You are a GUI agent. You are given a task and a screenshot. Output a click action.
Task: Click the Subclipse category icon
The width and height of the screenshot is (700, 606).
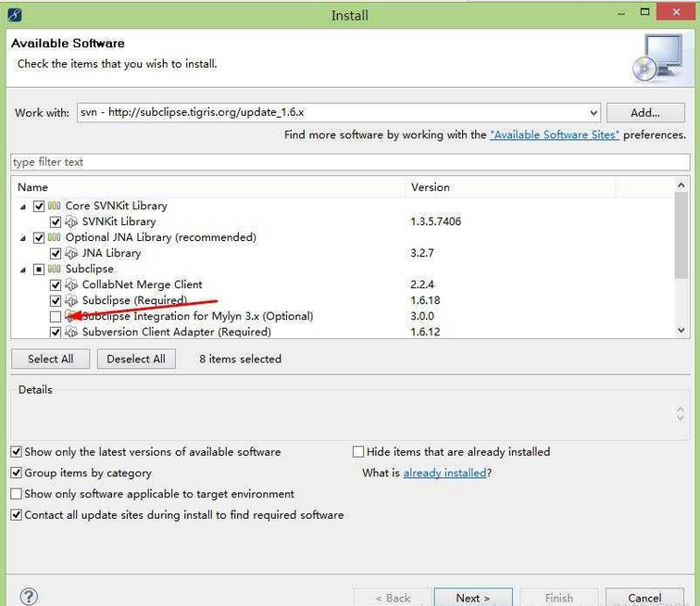[54, 269]
